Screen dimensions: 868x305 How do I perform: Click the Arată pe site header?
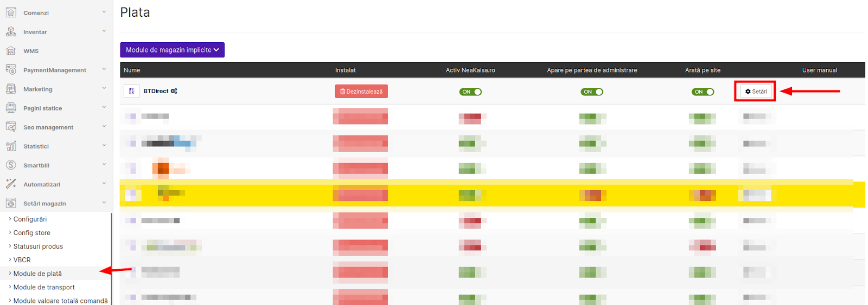coord(703,70)
